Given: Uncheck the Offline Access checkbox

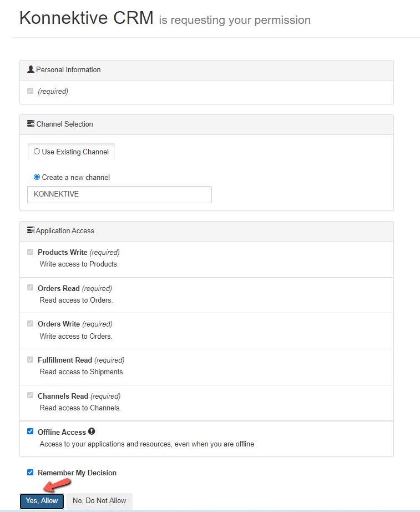Looking at the screenshot, I should coord(31,431).
